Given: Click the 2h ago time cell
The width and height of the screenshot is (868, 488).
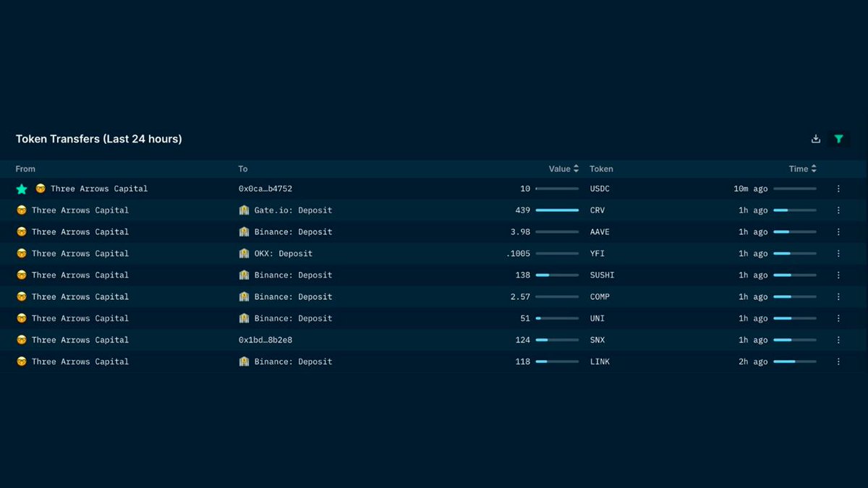Looking at the screenshot, I should [753, 361].
